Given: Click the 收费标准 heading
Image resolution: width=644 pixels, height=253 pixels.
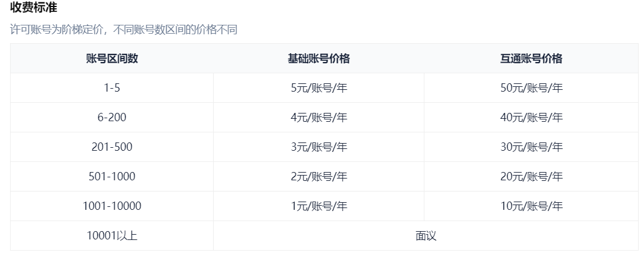Looking at the screenshot, I should 34,8.
